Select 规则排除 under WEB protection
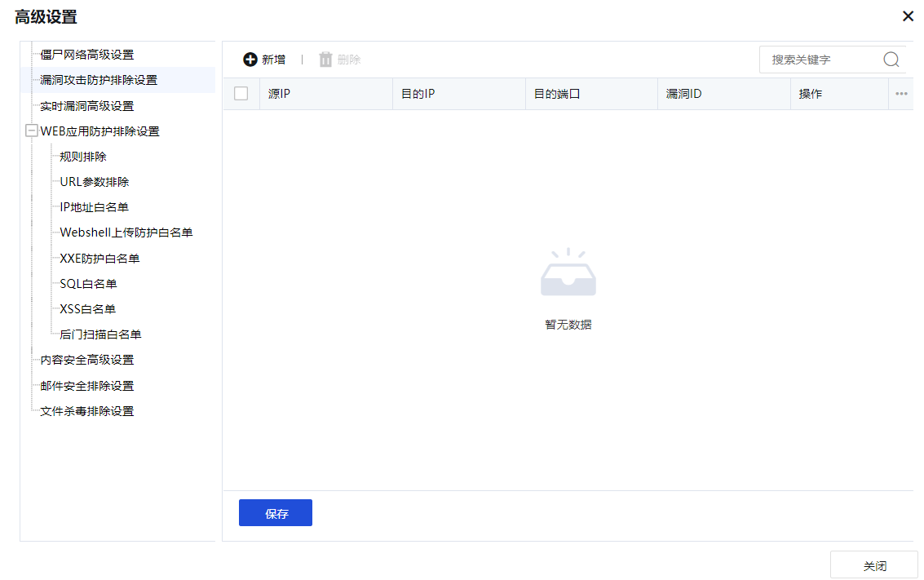Screen dimensions: 924x580 click(x=83, y=157)
